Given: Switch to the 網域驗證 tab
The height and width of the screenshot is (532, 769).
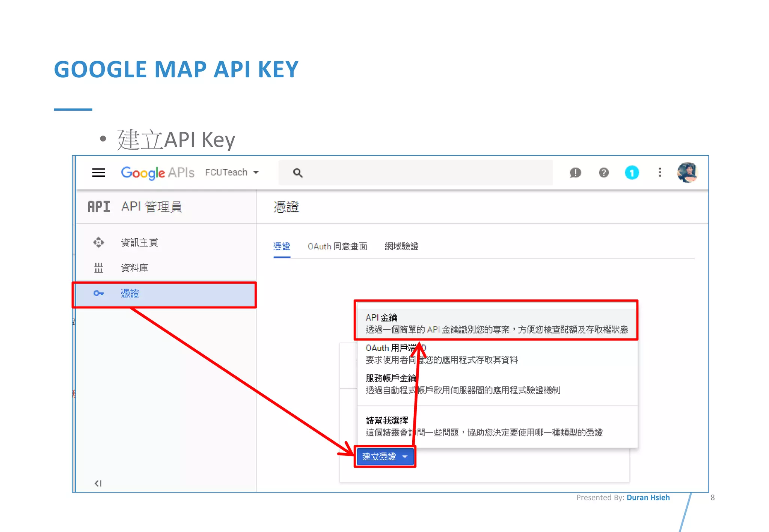Looking at the screenshot, I should (401, 246).
